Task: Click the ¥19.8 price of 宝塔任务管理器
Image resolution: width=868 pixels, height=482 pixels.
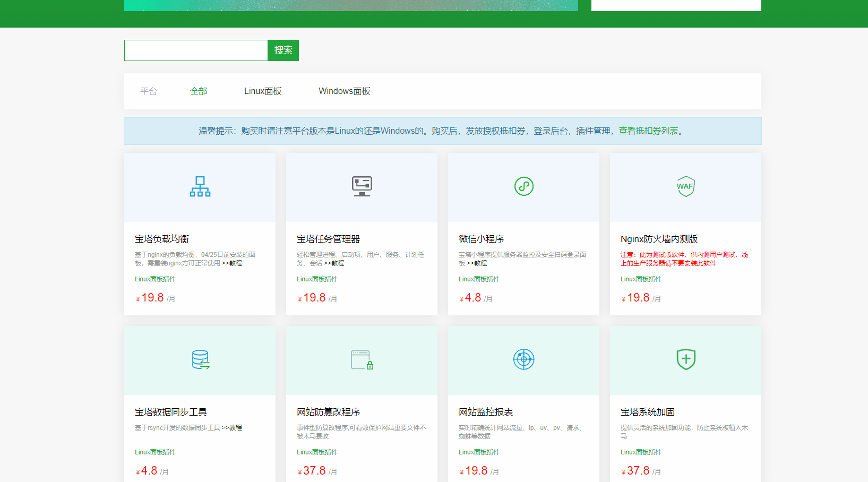Action: tap(312, 298)
